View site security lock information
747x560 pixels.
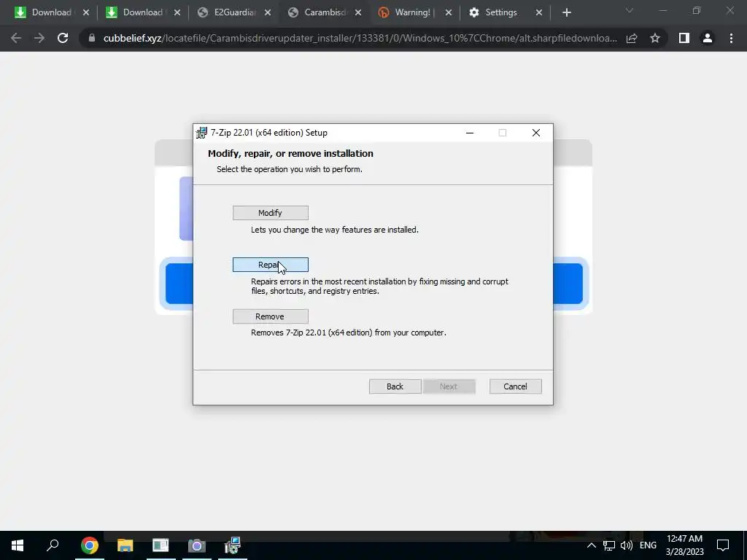[92, 38]
